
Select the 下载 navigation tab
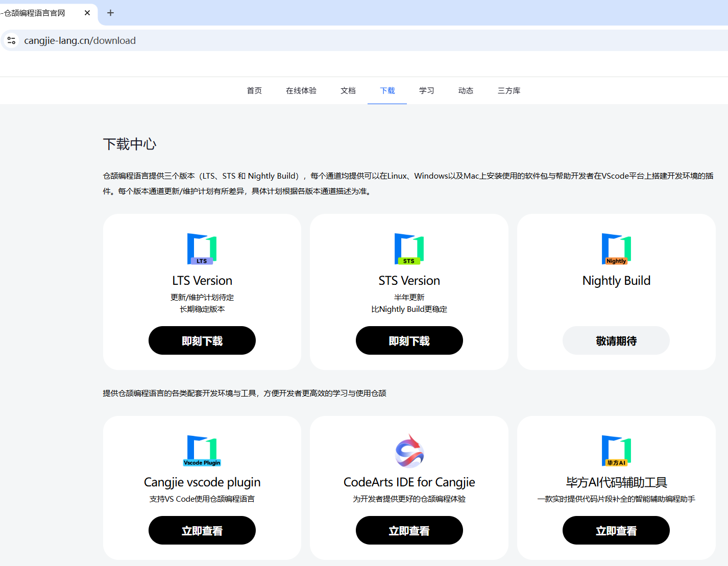click(x=387, y=90)
